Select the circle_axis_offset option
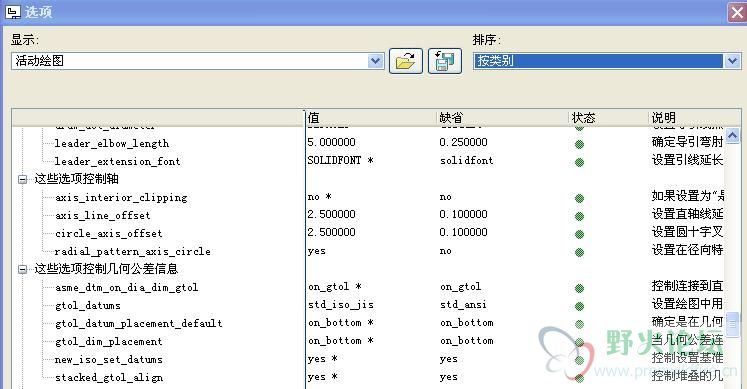 point(109,233)
